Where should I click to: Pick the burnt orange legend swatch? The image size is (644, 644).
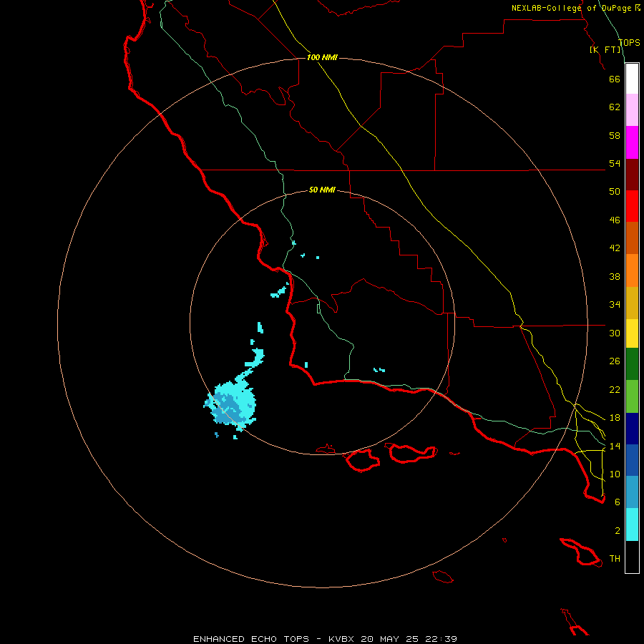pyautogui.click(x=632, y=238)
